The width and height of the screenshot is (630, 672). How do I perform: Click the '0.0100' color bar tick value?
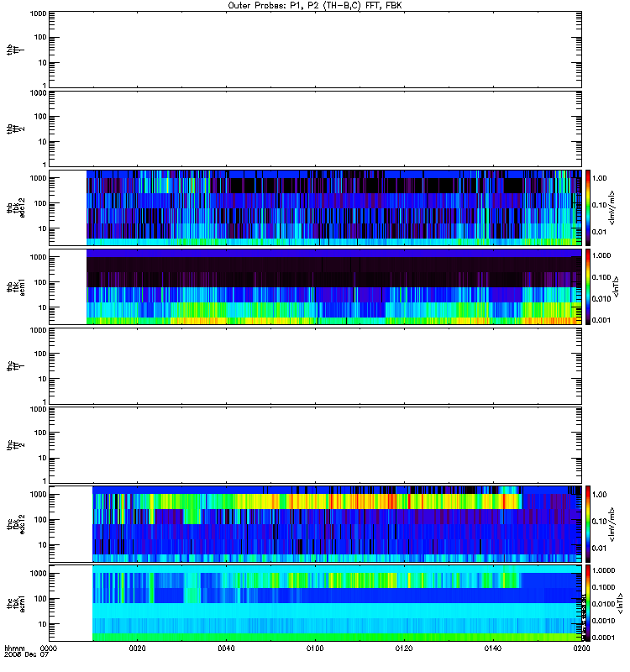(x=603, y=604)
